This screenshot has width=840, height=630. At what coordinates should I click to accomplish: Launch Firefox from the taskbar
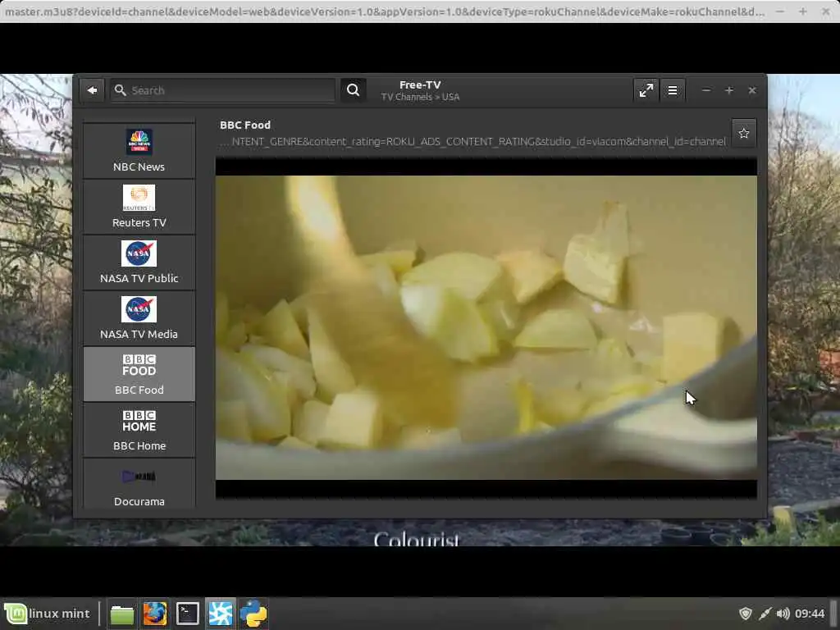(155, 614)
